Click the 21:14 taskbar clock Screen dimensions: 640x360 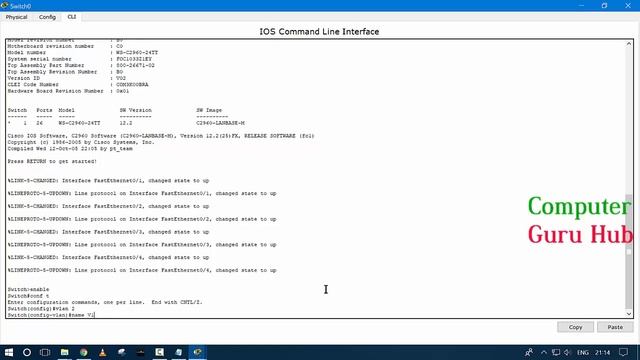tap(602, 352)
